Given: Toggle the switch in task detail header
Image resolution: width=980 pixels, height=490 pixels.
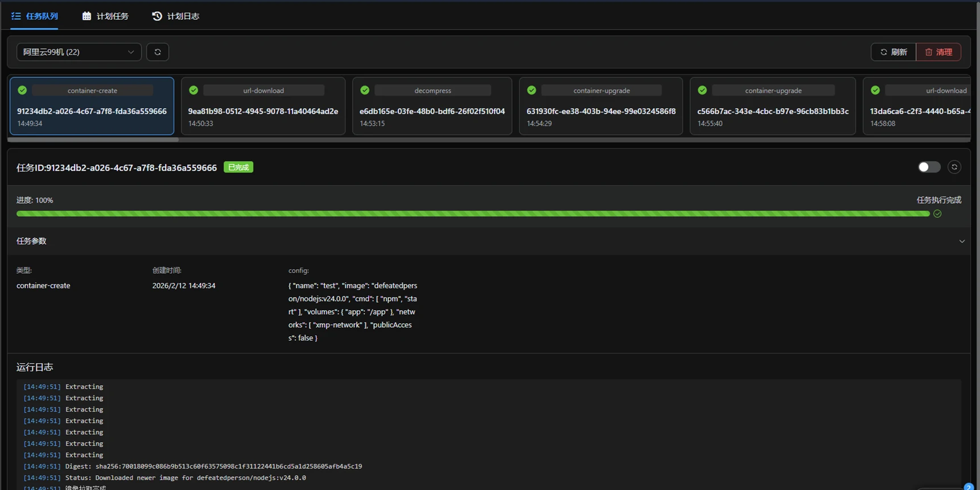Looking at the screenshot, I should pyautogui.click(x=929, y=167).
